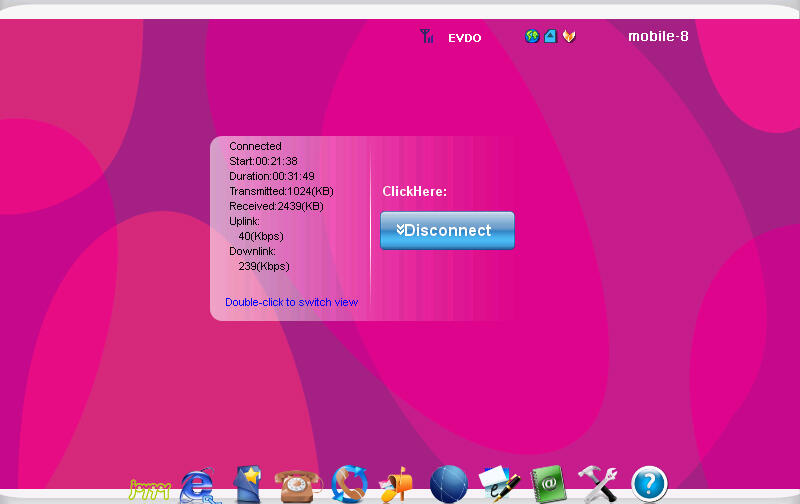Click the orange fox-shaped status icon
The image size is (800, 504).
click(569, 36)
